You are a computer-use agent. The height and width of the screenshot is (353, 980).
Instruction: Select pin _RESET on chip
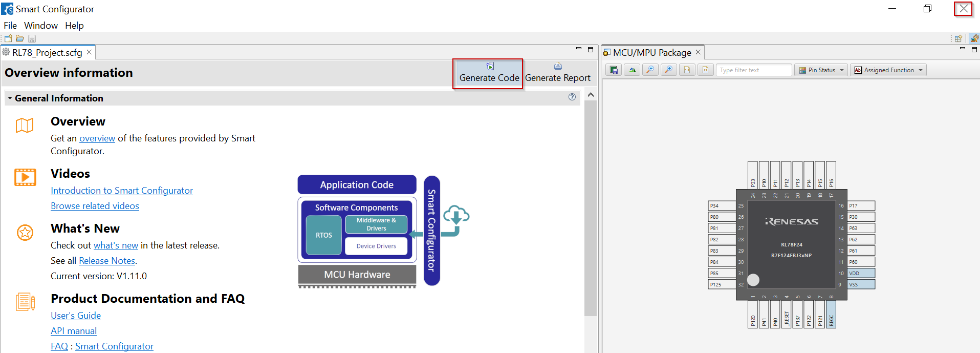(x=786, y=315)
